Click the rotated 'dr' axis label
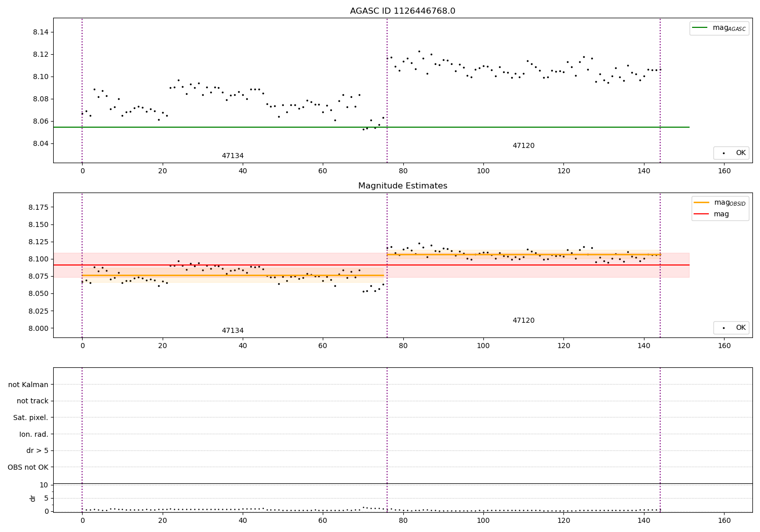This screenshot has height=532, width=760. [33, 498]
